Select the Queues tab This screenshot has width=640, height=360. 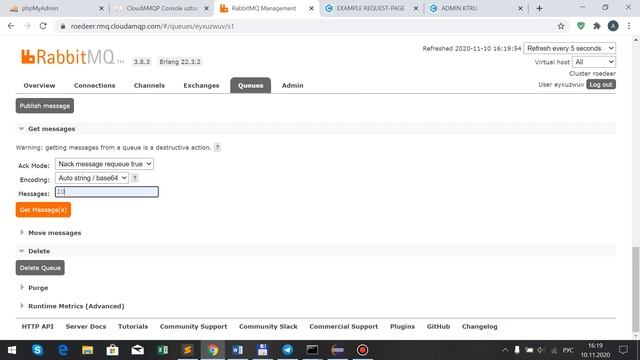coord(251,85)
